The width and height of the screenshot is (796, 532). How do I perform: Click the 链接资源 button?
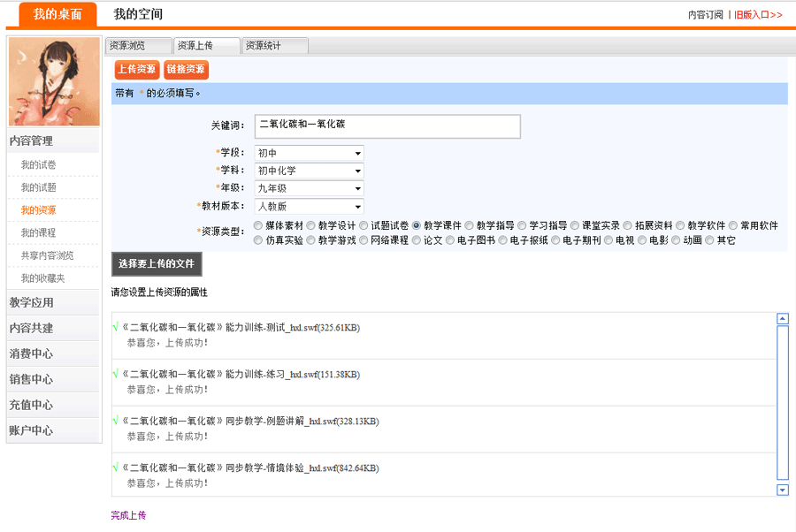tap(186, 69)
